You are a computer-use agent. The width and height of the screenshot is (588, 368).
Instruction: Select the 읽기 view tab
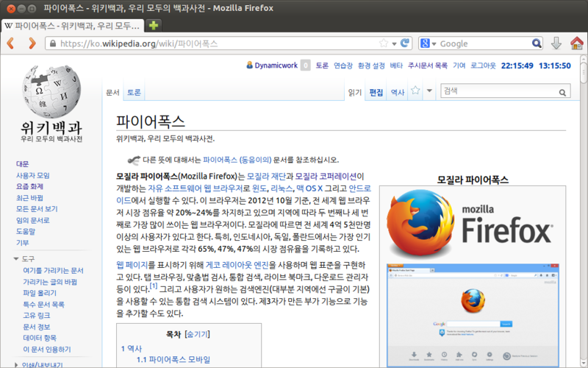pyautogui.click(x=354, y=93)
